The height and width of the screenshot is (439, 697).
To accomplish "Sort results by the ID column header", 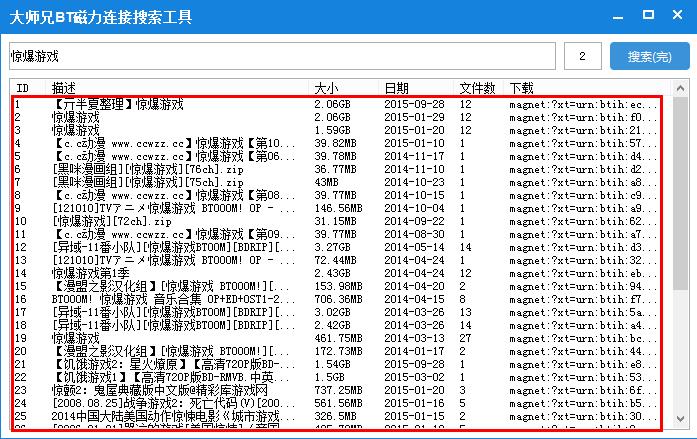I will pos(22,88).
